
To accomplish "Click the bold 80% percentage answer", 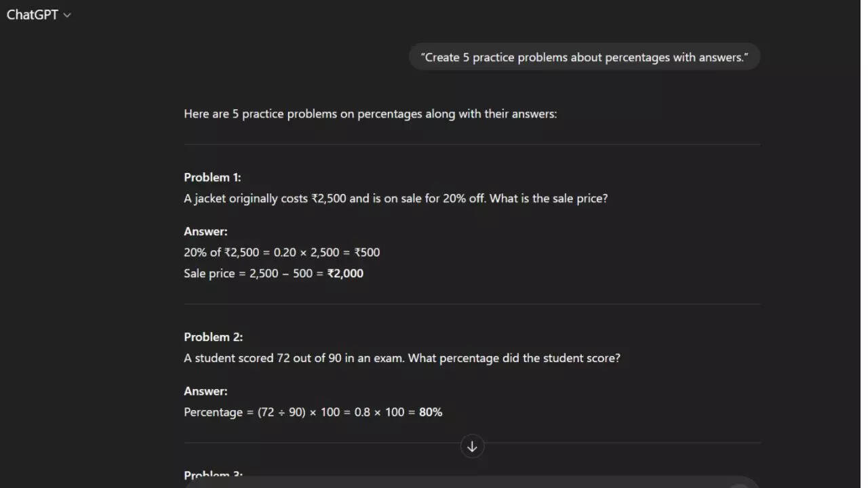I will (x=432, y=411).
